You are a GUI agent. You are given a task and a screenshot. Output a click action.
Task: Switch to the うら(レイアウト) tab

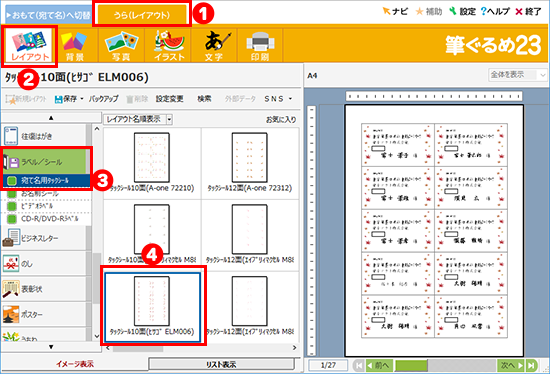[142, 15]
